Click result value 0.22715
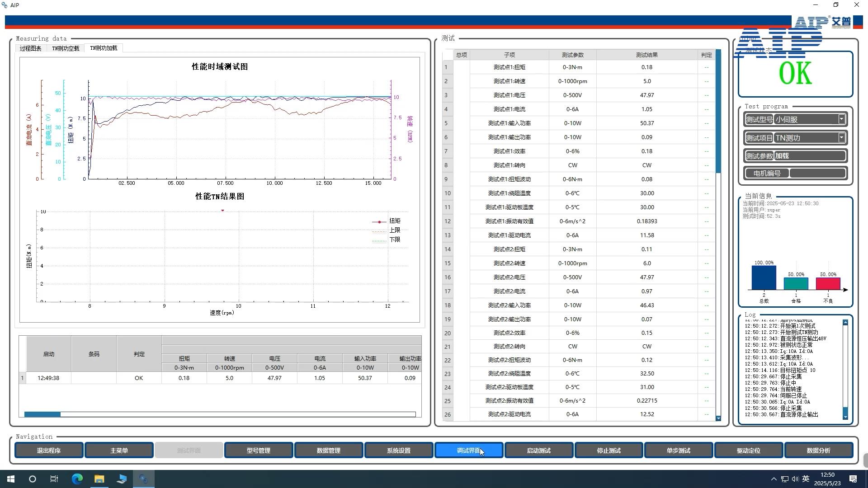Image resolution: width=868 pixels, height=488 pixels. [x=647, y=401]
